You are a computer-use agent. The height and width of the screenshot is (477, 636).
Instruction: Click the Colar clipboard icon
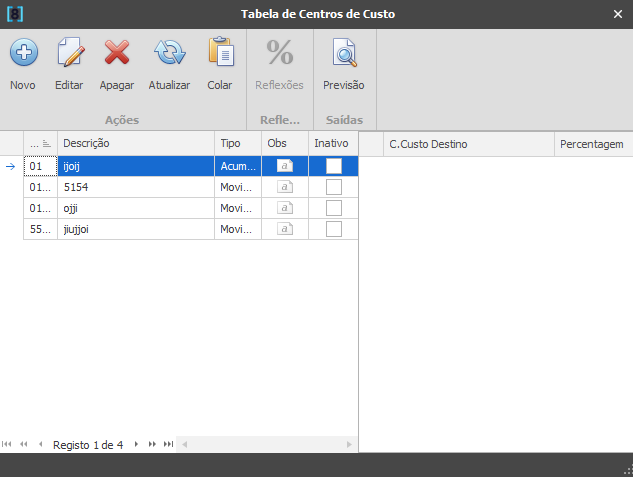221,51
